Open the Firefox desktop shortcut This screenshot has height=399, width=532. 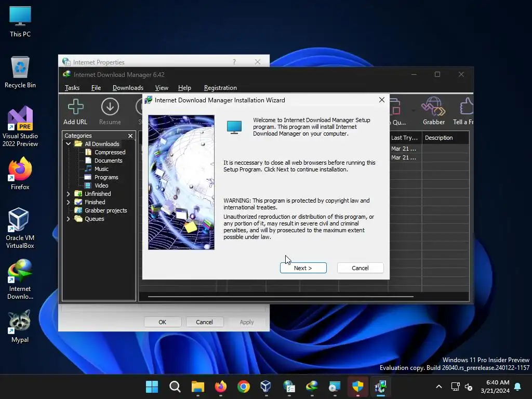coord(20,173)
